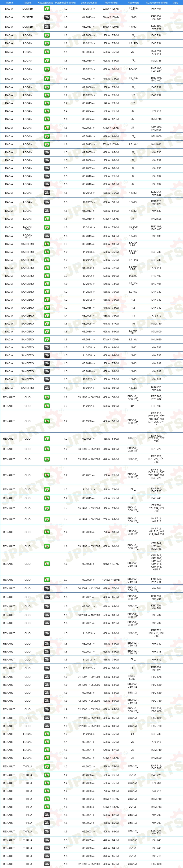The height and width of the screenshot is (868, 183).
Task: Select the petrol icon in Logan K7M 718 row
Action: pyautogui.click(x=47, y=61)
